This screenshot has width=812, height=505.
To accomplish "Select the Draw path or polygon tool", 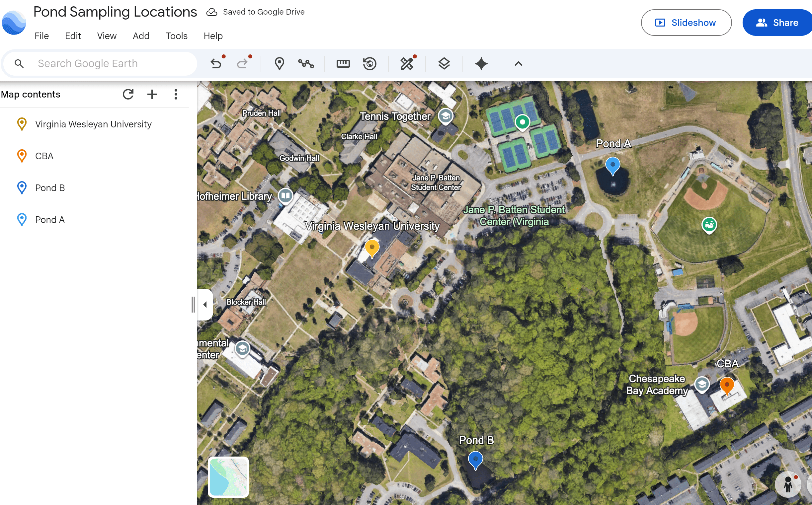I will (x=306, y=63).
